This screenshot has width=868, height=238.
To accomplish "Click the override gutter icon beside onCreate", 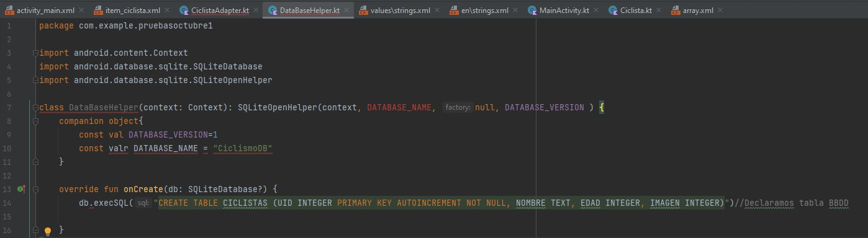I will [x=21, y=189].
